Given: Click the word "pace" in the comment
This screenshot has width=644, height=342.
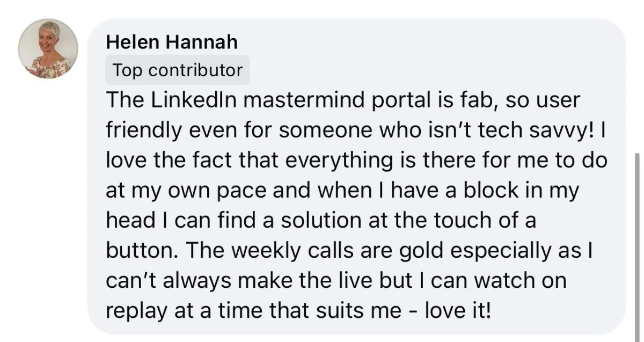Looking at the screenshot, I should click(251, 192).
